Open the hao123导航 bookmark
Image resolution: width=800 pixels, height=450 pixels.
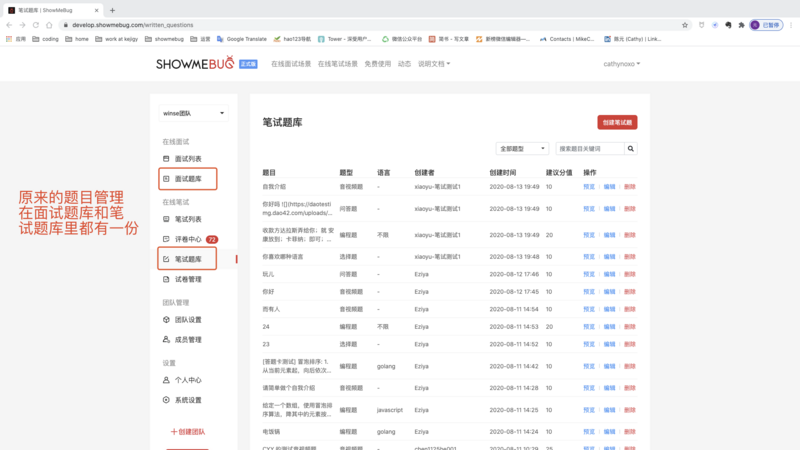coord(292,39)
